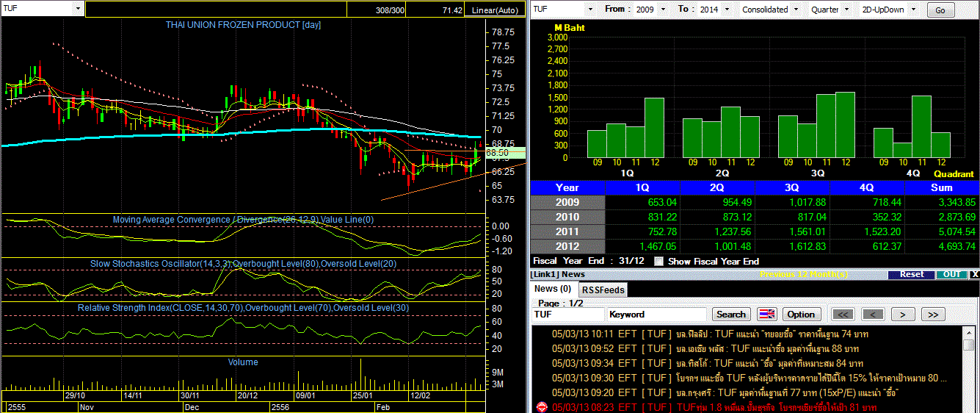Open the chart symbol TUF dropdown
Viewport: 980px width, 413px height.
click(78, 9)
